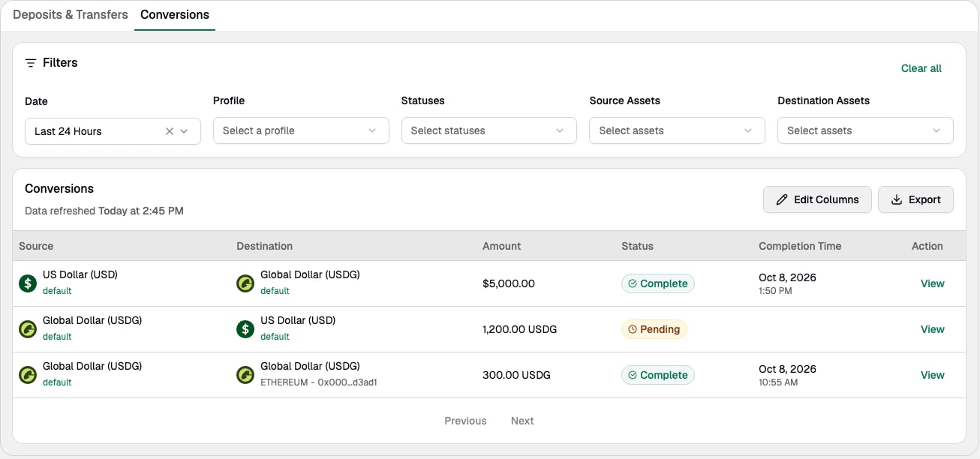Click the 1,200.00 USDG amount
980x459 pixels.
pos(519,329)
